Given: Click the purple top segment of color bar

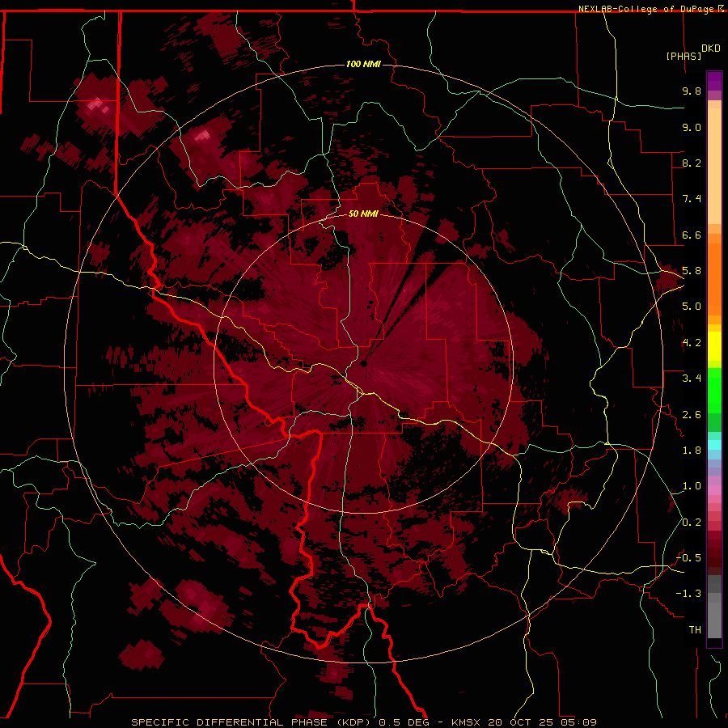Looking at the screenshot, I should point(714,81).
